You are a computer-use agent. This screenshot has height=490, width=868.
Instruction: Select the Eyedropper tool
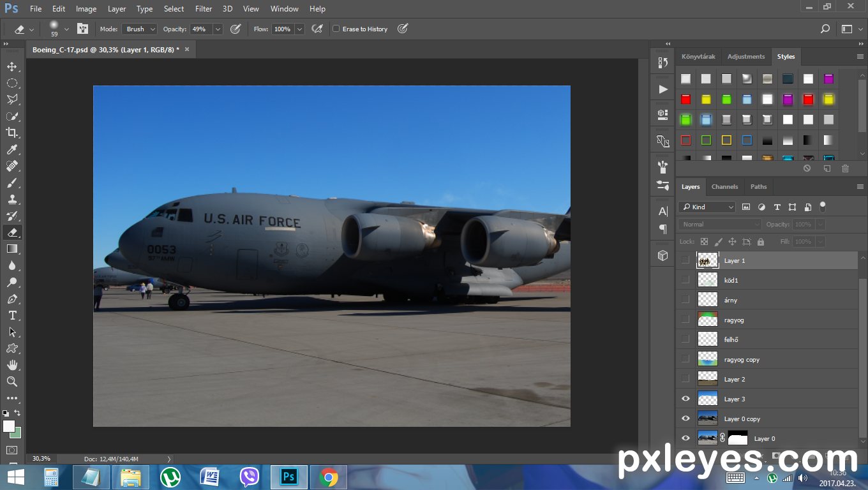pos(11,149)
